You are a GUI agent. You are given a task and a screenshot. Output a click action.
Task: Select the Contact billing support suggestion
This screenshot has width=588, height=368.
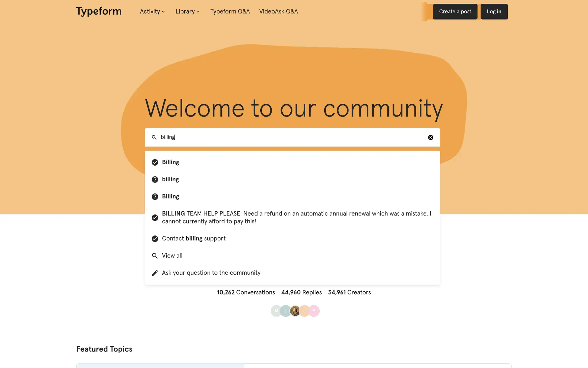tap(194, 239)
